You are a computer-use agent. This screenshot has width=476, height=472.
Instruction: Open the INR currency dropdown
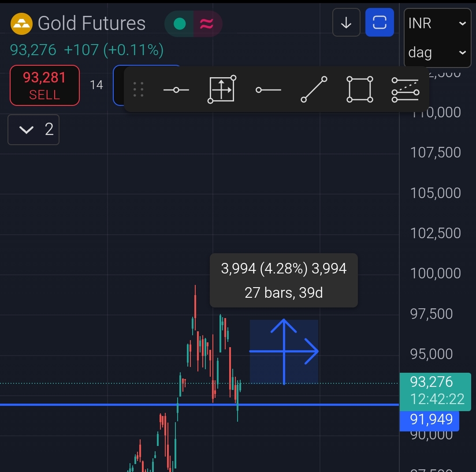tap(437, 23)
